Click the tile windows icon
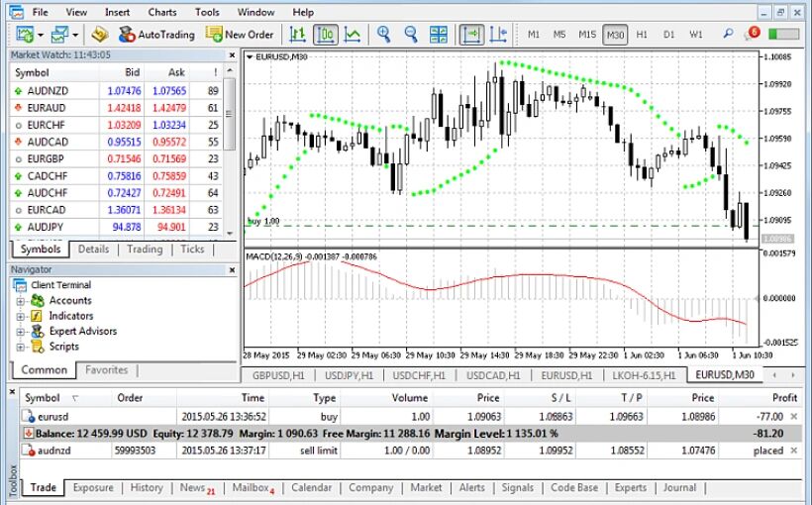The height and width of the screenshot is (505, 812). tap(439, 35)
